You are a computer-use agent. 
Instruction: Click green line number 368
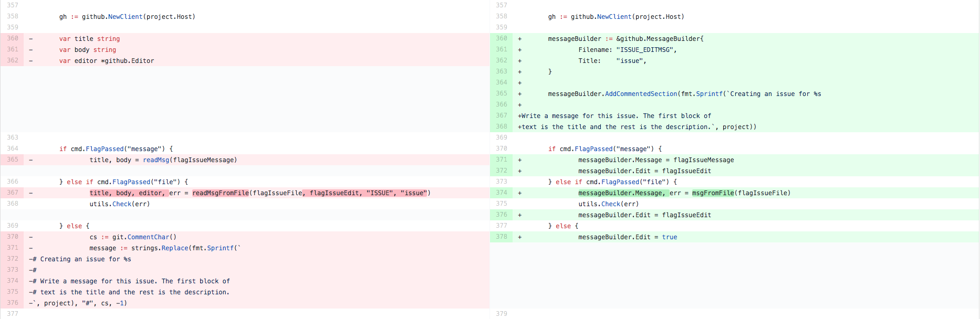pos(502,126)
